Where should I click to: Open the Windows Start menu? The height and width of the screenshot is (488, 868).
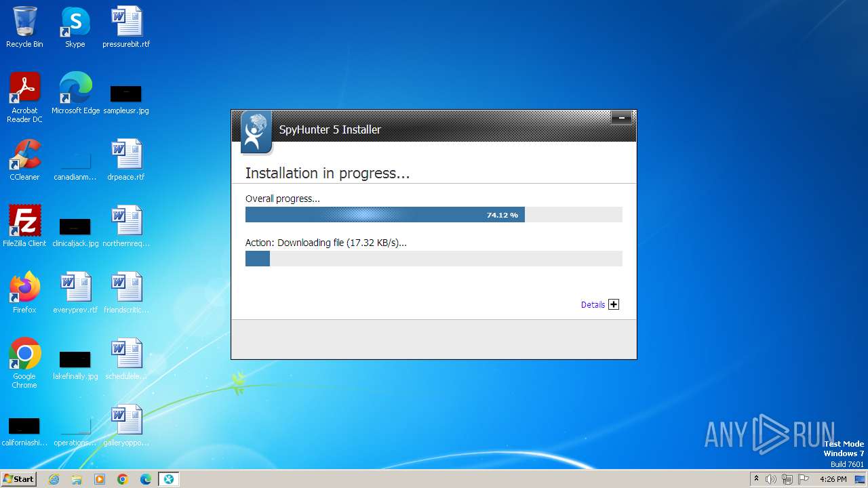(x=19, y=479)
